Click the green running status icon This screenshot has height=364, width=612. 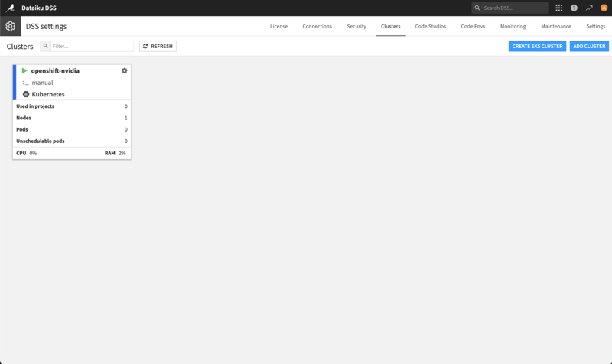(24, 70)
